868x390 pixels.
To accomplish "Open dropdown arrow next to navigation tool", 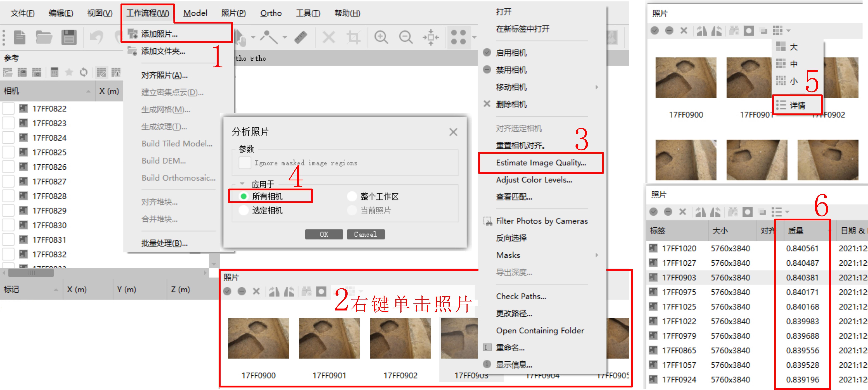I will 253,37.
